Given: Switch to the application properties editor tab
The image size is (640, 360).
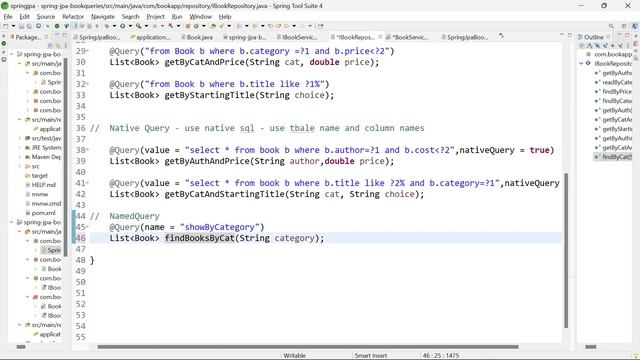Looking at the screenshot, I should (150, 37).
